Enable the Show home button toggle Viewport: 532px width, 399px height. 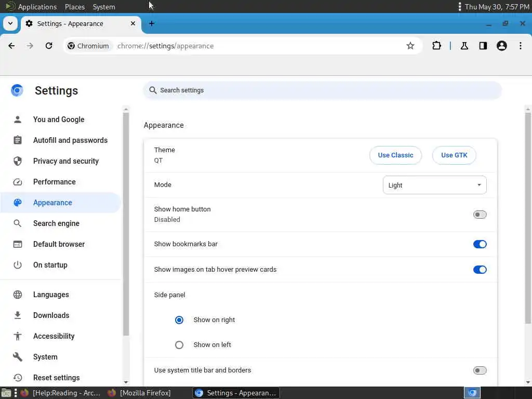[x=480, y=215]
